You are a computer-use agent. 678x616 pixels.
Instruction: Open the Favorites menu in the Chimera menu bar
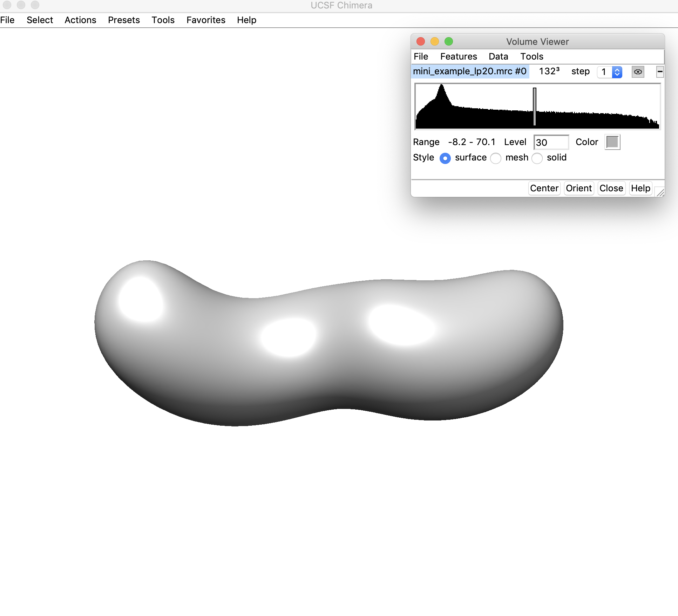click(x=206, y=20)
